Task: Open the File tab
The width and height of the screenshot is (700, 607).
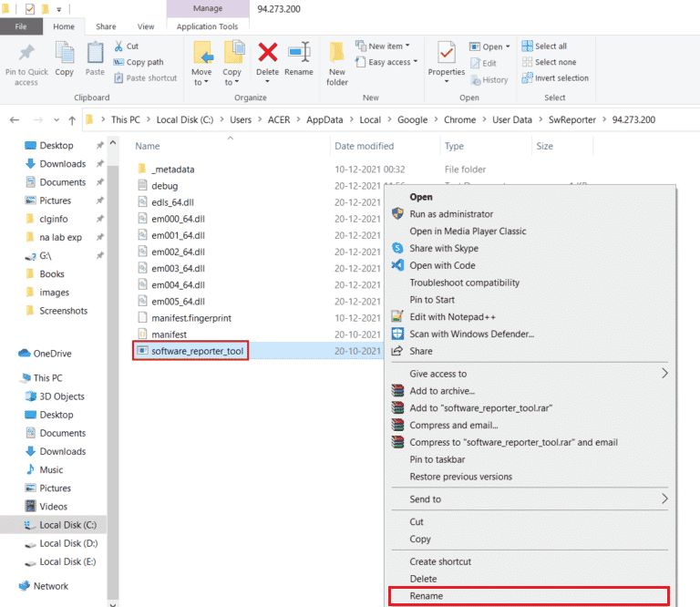Action: point(21,26)
